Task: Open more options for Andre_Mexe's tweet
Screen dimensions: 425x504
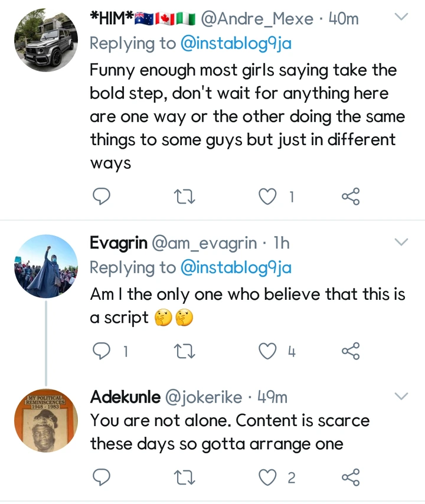Action: tap(401, 18)
